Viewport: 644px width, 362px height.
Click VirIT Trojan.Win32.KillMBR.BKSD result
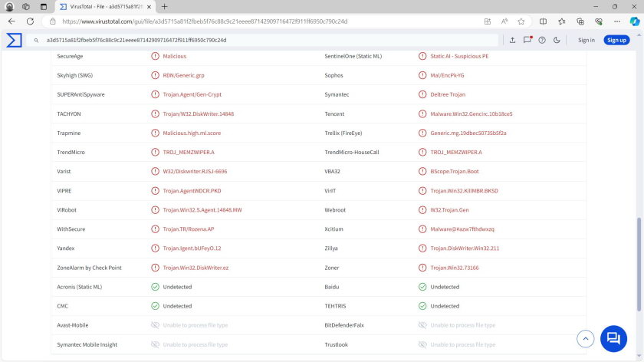[x=464, y=191]
